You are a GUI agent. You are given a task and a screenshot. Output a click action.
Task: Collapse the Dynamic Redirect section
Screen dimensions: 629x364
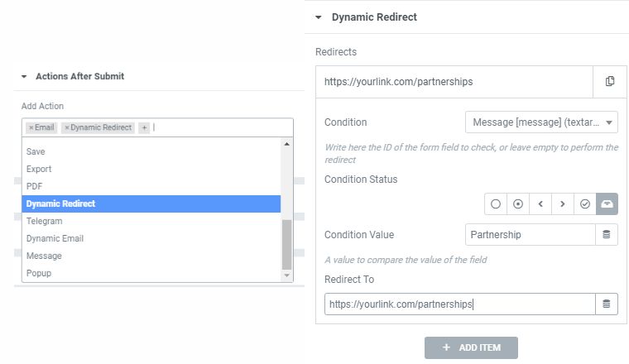(x=319, y=17)
